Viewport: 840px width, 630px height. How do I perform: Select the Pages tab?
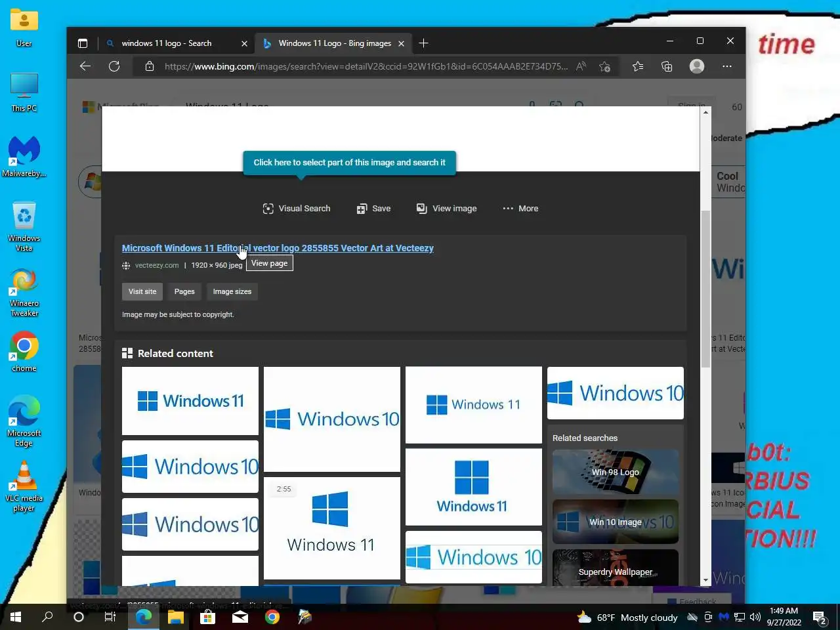pos(184,291)
